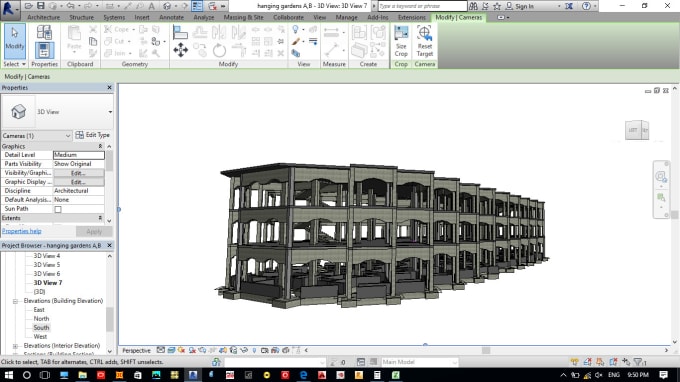Select the South elevation in Project Browser
680x382 pixels.
tap(41, 328)
